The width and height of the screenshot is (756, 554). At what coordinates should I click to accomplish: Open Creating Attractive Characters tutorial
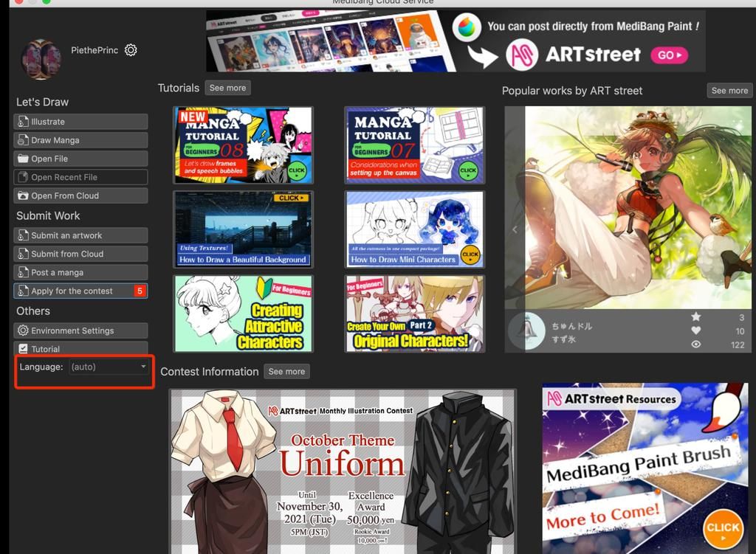(x=243, y=314)
